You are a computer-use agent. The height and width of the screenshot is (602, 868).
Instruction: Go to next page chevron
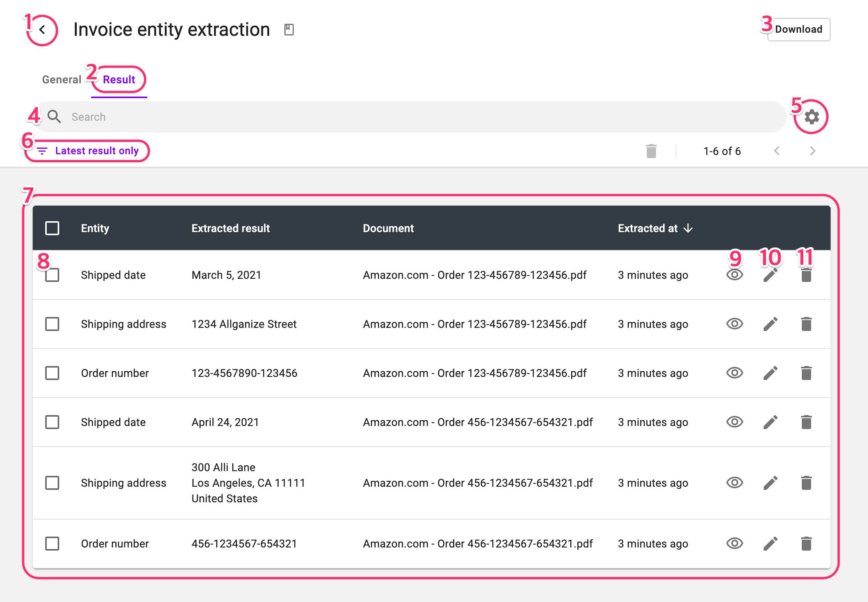click(x=812, y=151)
